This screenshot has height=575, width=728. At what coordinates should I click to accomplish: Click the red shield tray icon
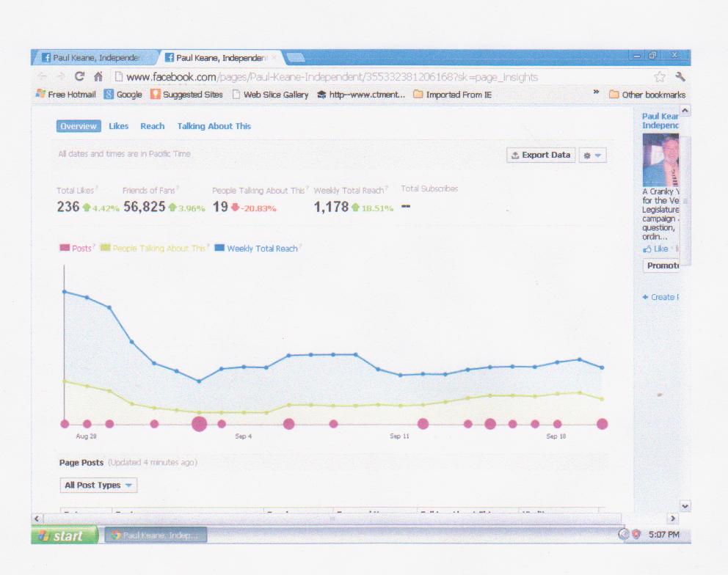(x=636, y=535)
